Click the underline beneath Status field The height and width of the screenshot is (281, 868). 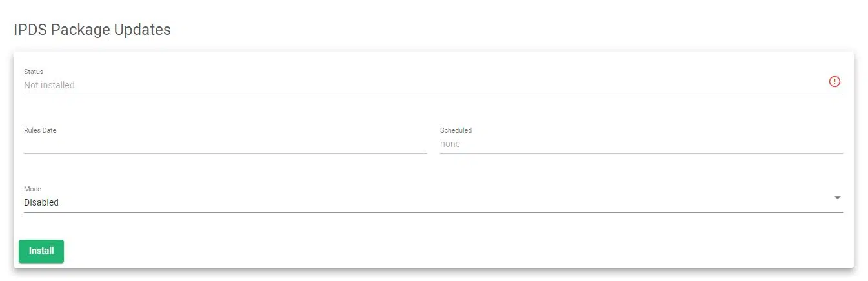coord(432,95)
